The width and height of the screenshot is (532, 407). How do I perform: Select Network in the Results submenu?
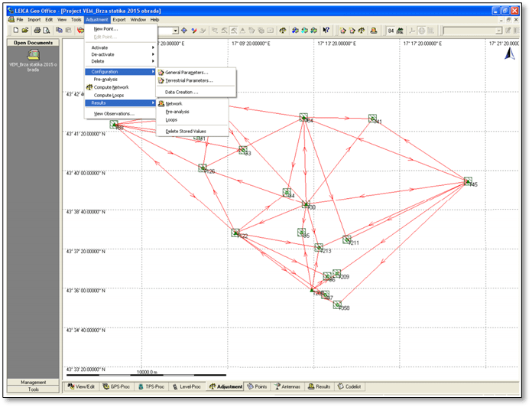(x=174, y=103)
